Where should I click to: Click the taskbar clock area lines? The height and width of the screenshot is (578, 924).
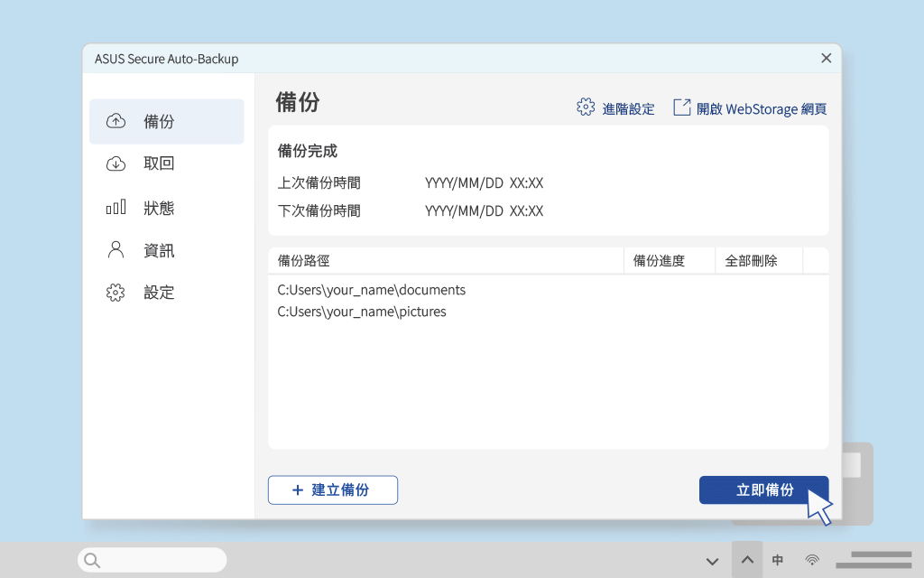[873, 560]
